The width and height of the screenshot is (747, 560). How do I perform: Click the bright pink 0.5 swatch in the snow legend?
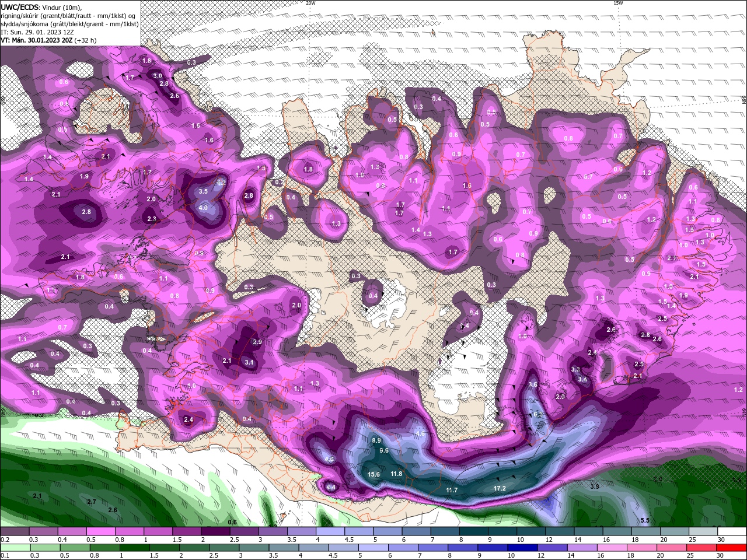[100, 531]
